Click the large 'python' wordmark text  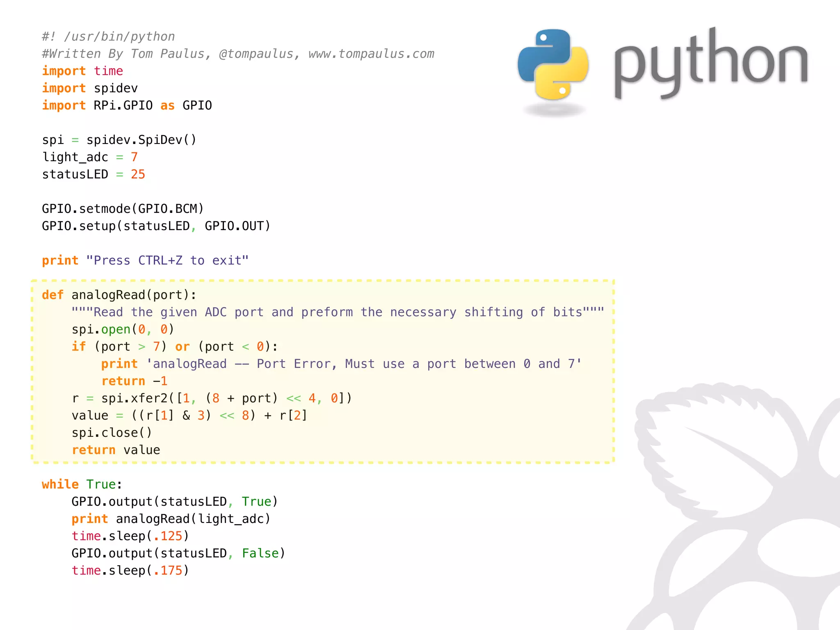pyautogui.click(x=711, y=64)
